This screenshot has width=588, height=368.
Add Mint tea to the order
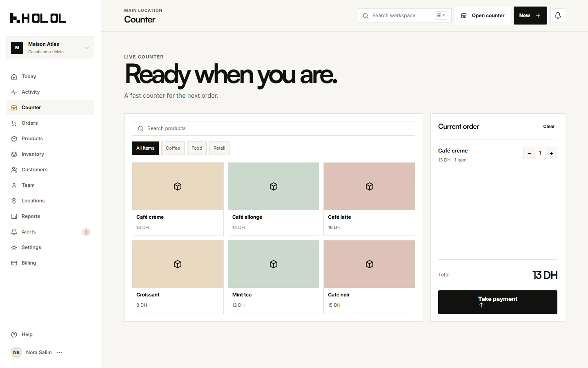coord(274,277)
